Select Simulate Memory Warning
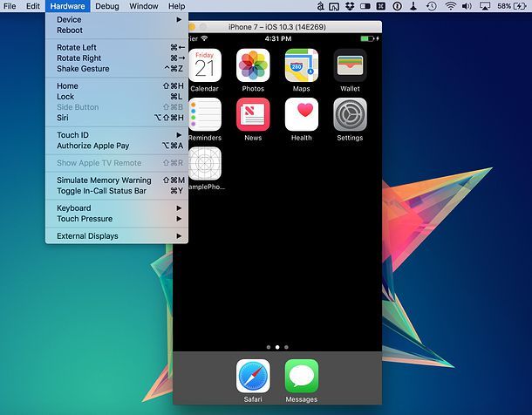This screenshot has height=415, width=532. (x=117, y=180)
